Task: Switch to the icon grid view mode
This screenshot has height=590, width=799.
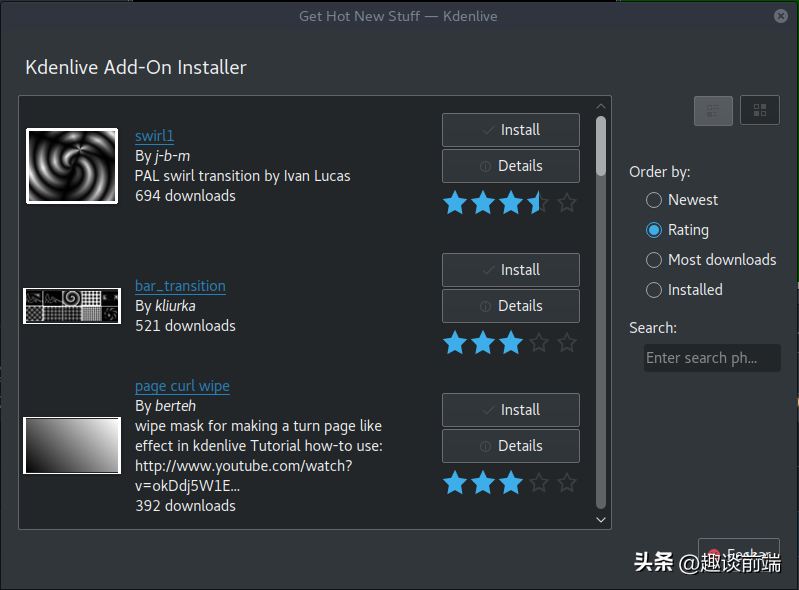Action: [760, 110]
